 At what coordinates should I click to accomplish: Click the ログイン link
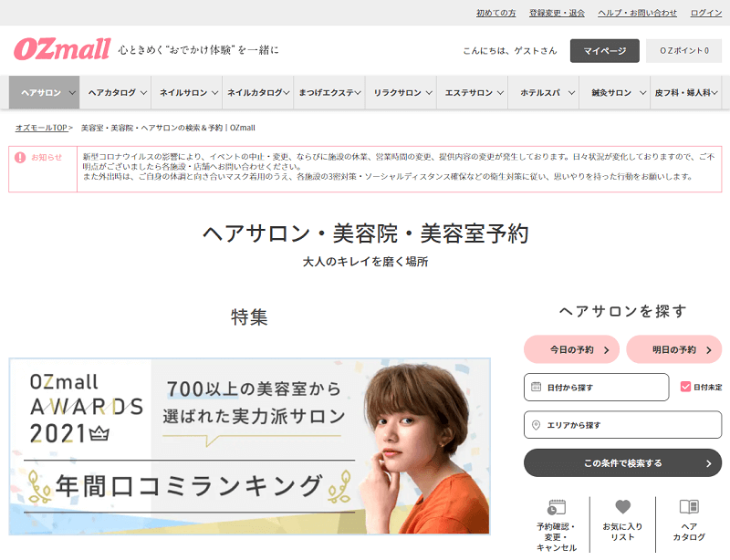pos(705,13)
